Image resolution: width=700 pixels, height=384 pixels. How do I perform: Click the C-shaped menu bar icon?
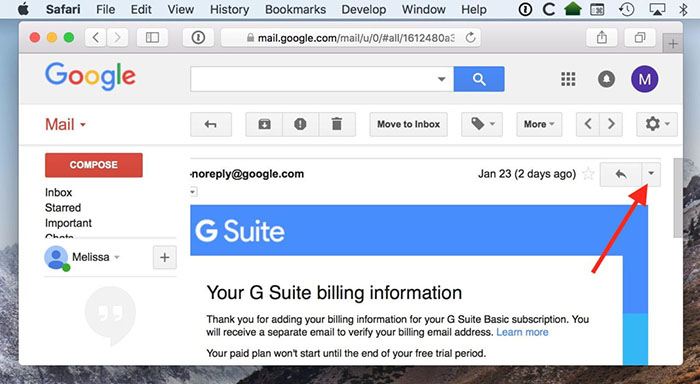click(549, 9)
